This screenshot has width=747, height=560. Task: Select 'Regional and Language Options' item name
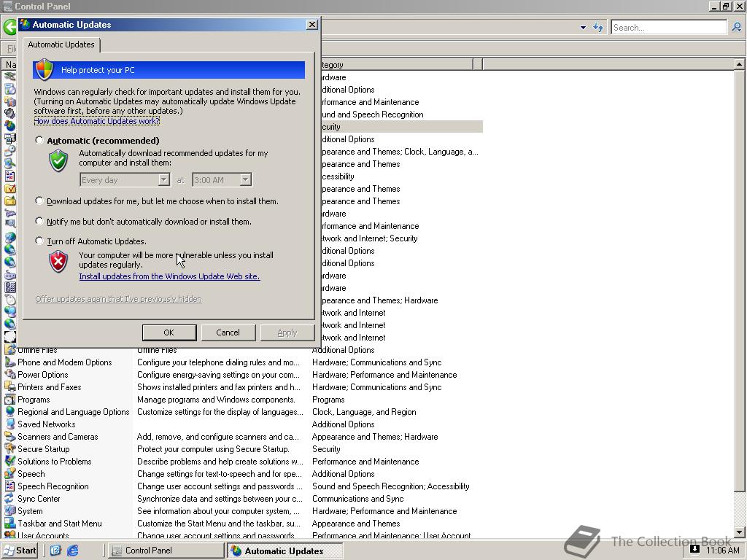tap(74, 412)
